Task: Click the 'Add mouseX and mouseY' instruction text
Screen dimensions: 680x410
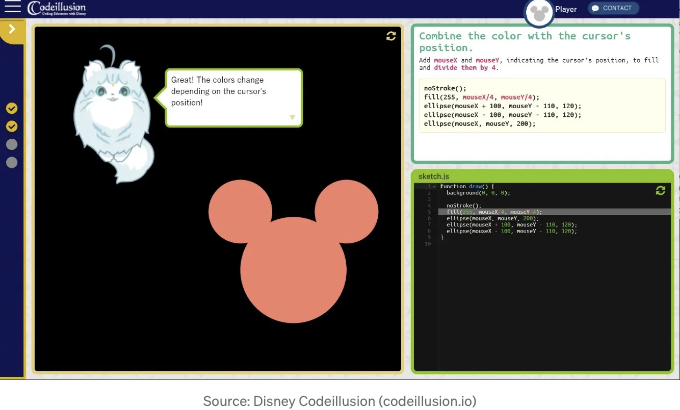Action: (x=539, y=64)
